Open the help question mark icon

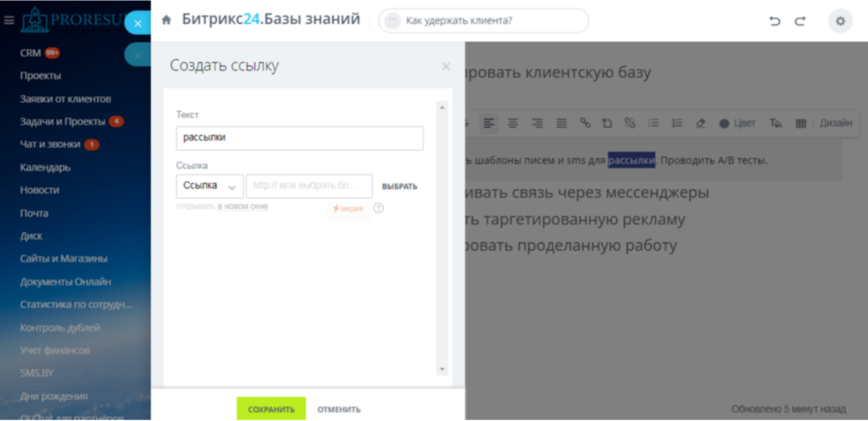click(379, 208)
